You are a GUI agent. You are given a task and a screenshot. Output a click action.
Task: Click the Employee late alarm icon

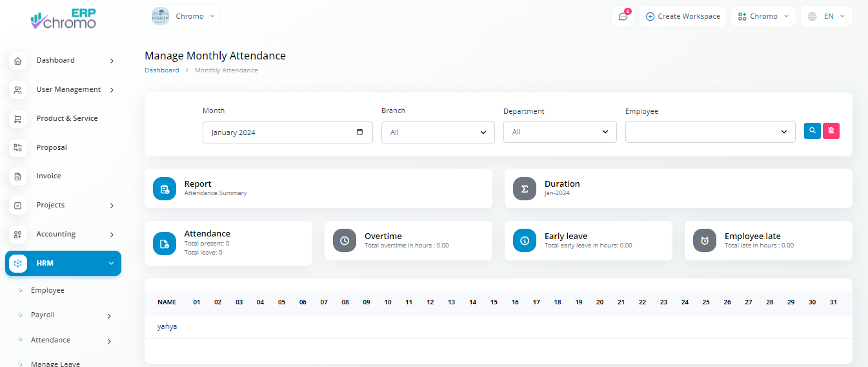(x=705, y=241)
